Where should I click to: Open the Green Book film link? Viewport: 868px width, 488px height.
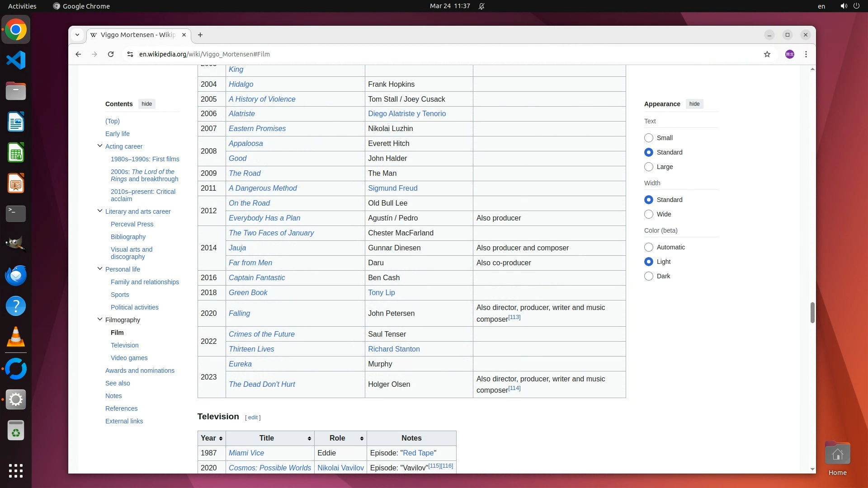click(x=248, y=293)
